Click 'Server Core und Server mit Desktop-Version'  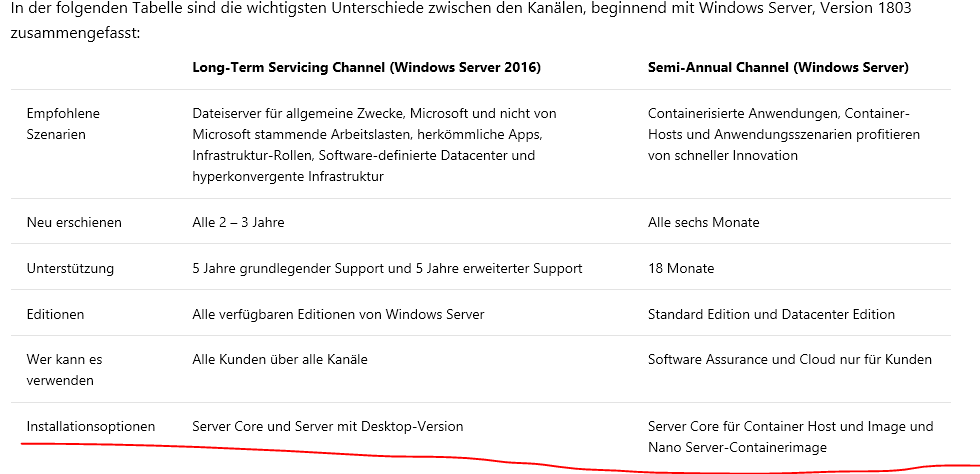pyautogui.click(x=327, y=426)
